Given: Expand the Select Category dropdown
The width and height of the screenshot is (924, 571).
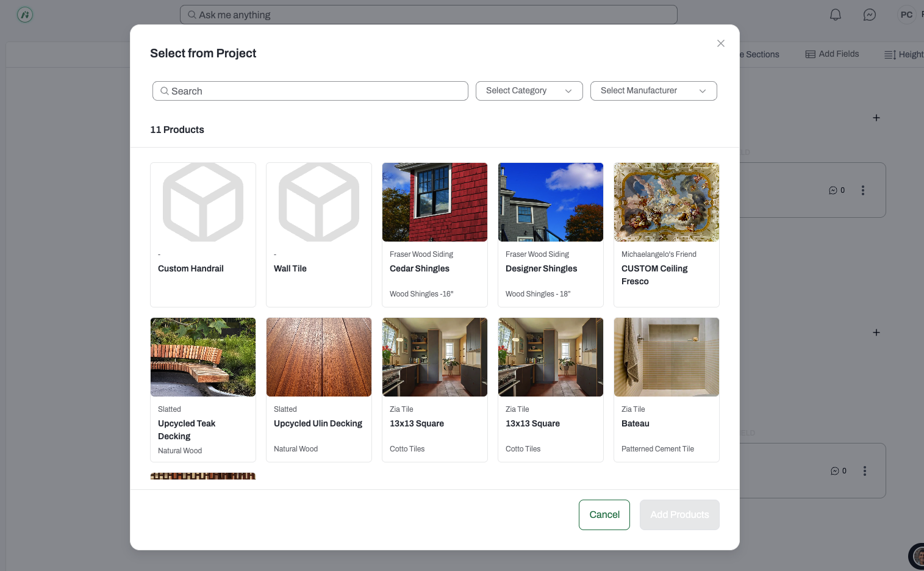Looking at the screenshot, I should tap(529, 91).
